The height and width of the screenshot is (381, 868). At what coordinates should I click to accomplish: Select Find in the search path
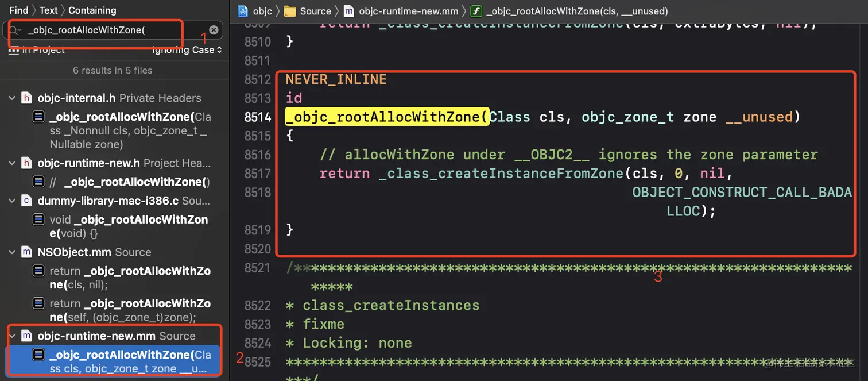click(x=19, y=10)
